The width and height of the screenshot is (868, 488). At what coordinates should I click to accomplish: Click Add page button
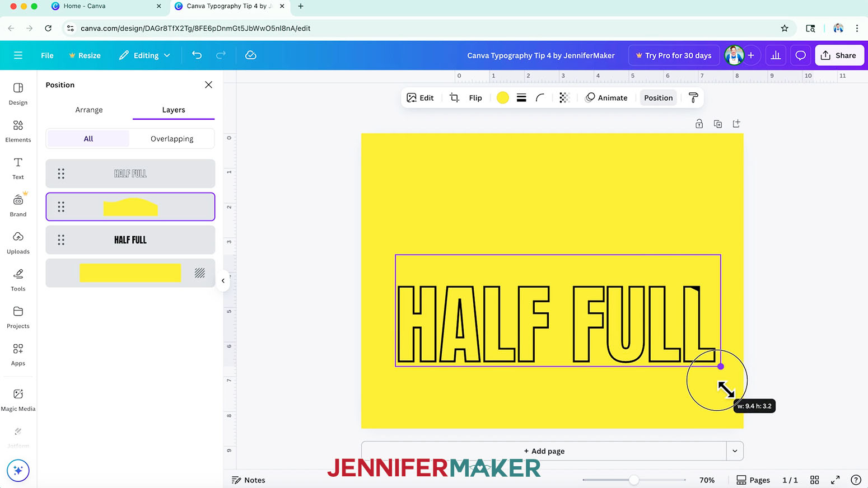[544, 451]
